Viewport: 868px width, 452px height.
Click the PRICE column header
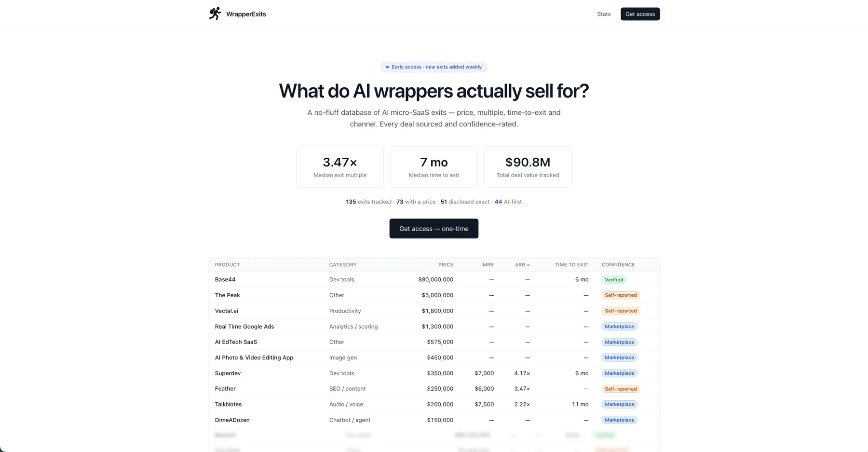pos(446,265)
